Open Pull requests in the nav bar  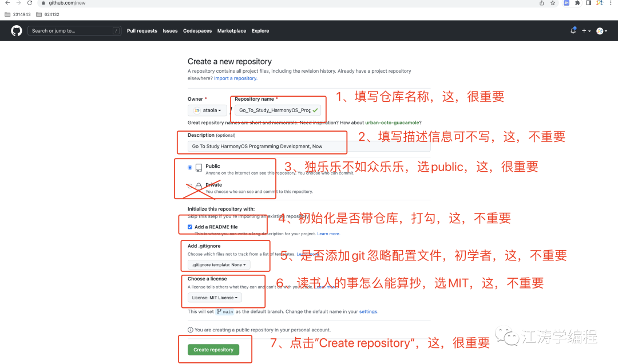[142, 31]
